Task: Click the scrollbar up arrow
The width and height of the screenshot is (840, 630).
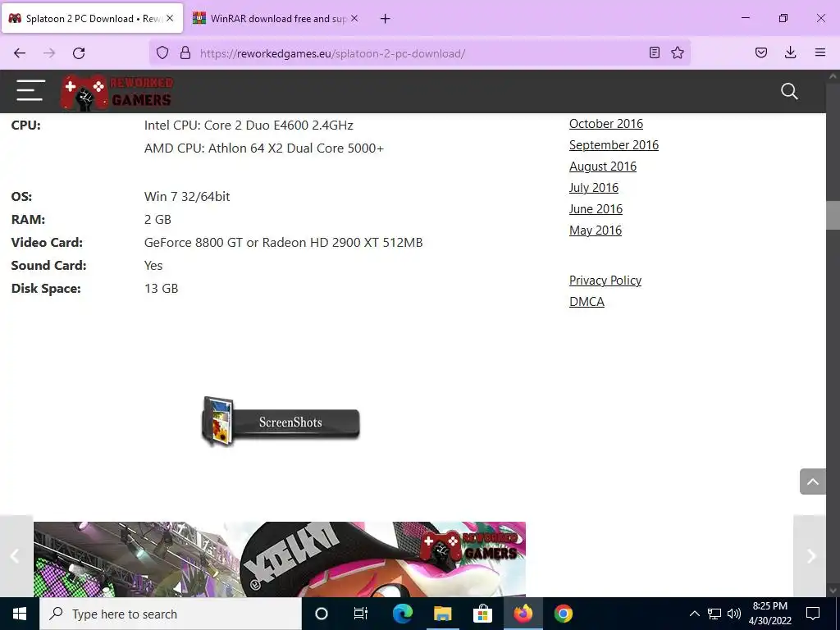Action: pyautogui.click(x=833, y=76)
